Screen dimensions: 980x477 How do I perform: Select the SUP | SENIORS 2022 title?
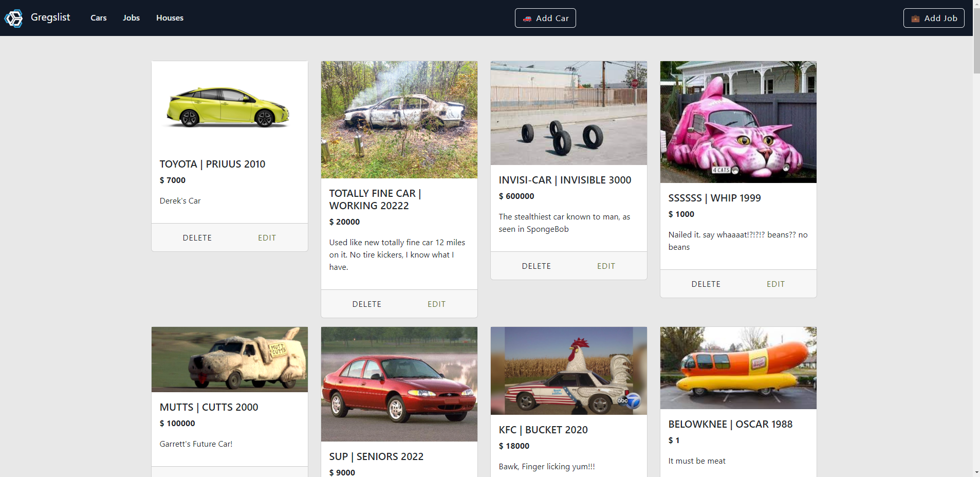click(376, 456)
